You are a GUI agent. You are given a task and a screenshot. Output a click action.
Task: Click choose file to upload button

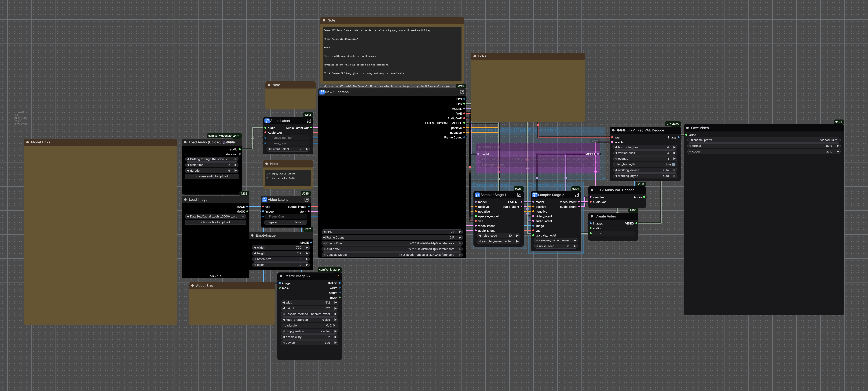coord(216,222)
